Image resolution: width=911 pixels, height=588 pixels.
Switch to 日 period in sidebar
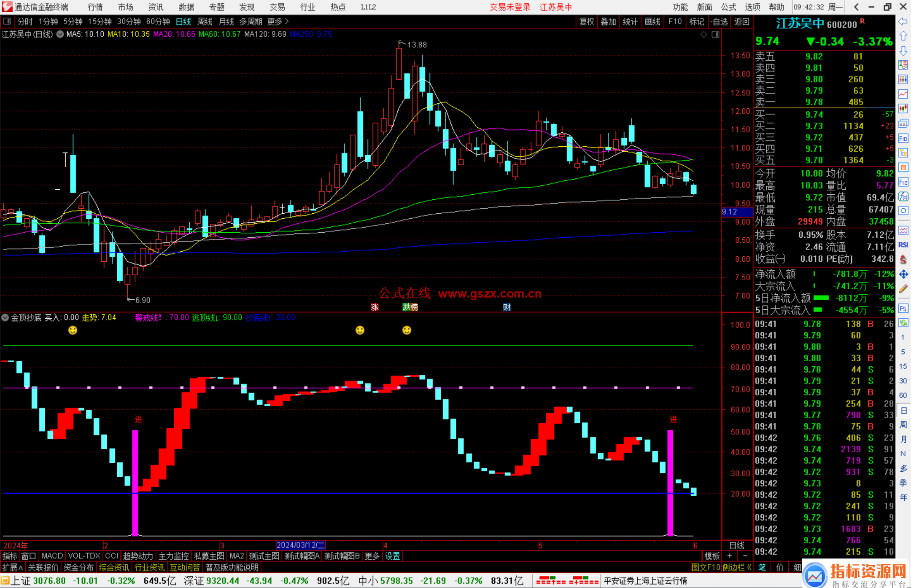pyautogui.click(x=903, y=411)
